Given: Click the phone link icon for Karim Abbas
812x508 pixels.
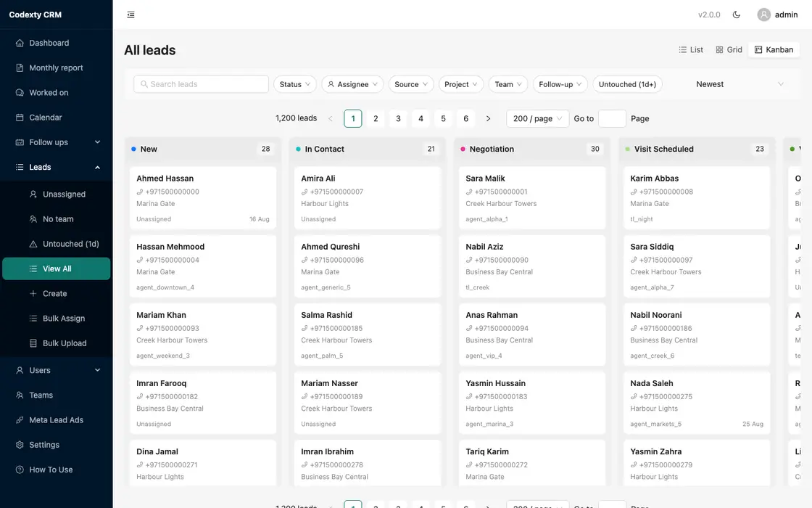Looking at the screenshot, I should (x=634, y=192).
